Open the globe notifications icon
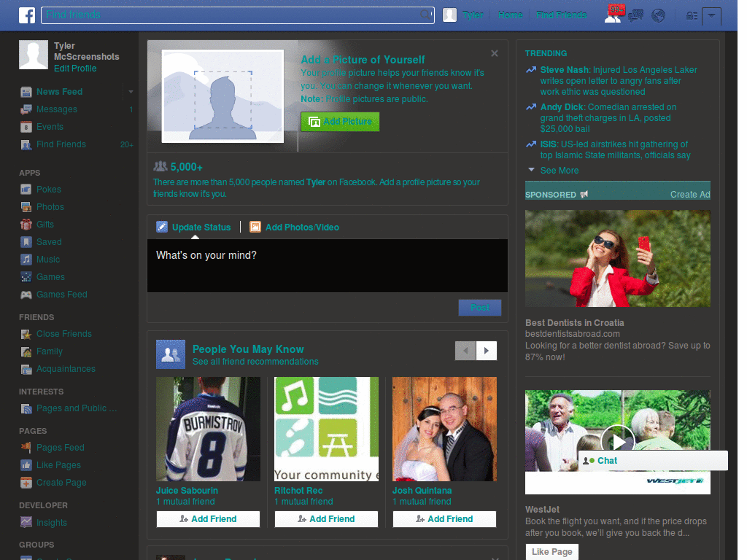747x560 pixels. pos(659,16)
